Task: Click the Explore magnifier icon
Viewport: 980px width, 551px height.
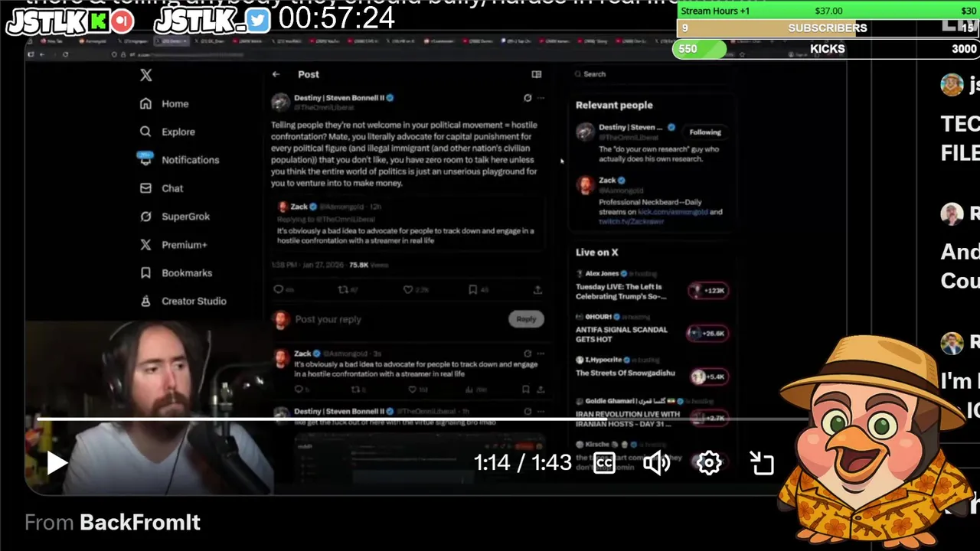Action: 145,132
